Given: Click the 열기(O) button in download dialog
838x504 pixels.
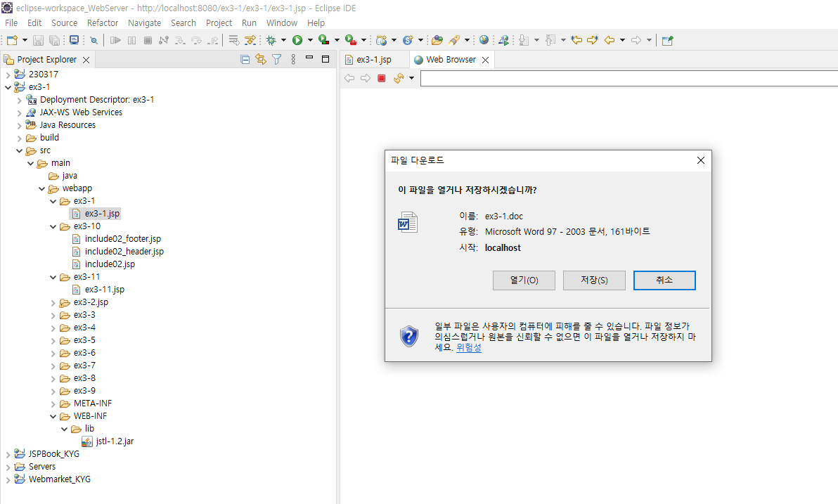Looking at the screenshot, I should point(524,280).
